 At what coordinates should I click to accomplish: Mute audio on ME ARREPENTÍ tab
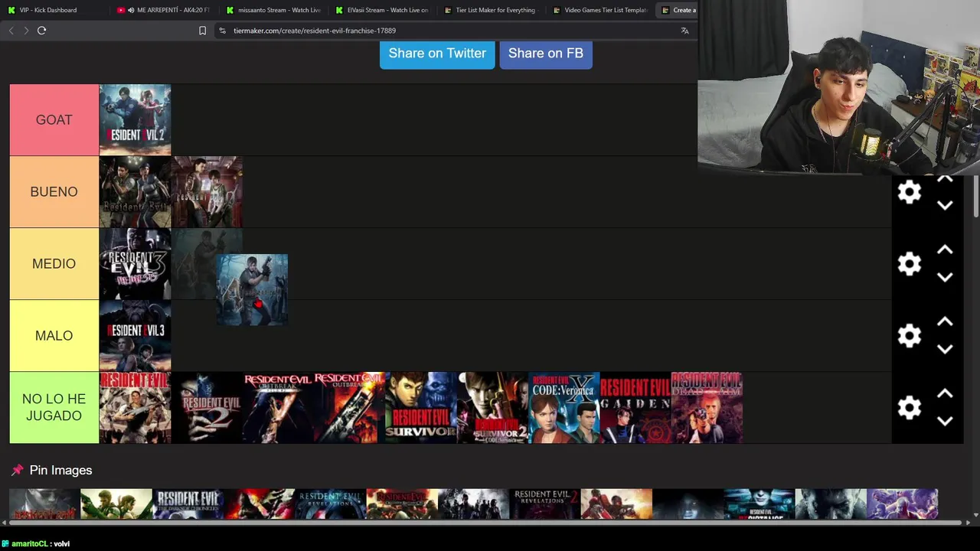point(131,10)
